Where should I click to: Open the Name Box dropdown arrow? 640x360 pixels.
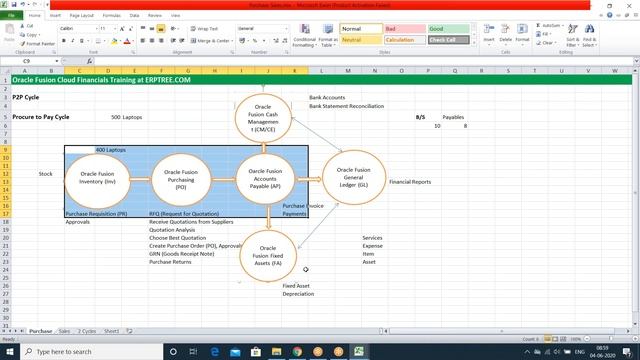click(x=57, y=61)
